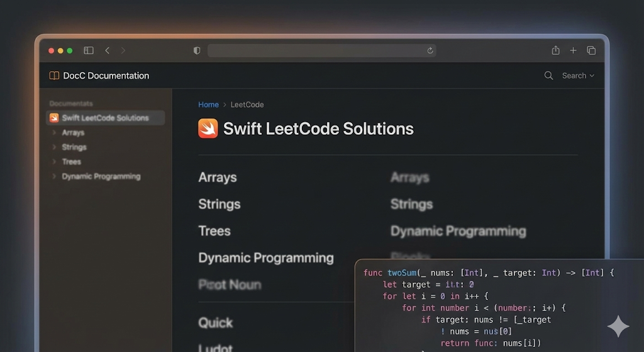Click the Swift logo beside page title
The image size is (644, 352).
pyautogui.click(x=208, y=128)
